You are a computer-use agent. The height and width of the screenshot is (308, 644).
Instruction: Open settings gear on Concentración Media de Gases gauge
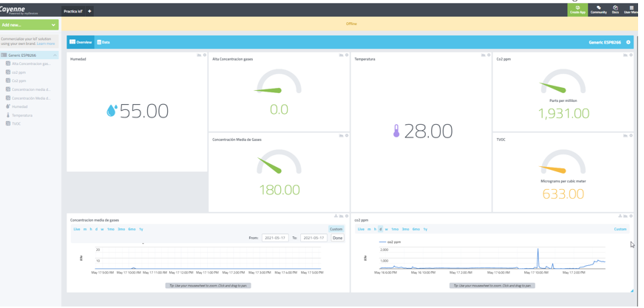[347, 136]
